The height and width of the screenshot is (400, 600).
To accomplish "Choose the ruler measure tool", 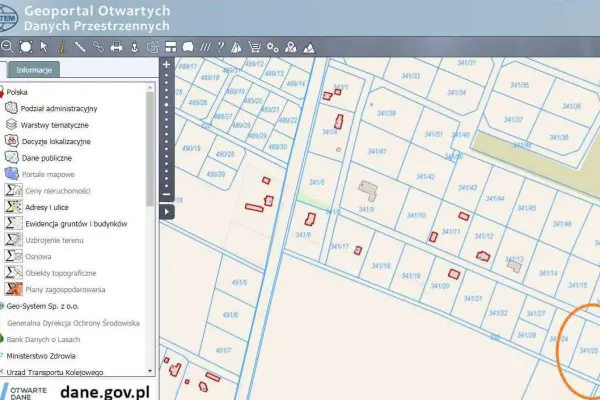I will click(x=80, y=47).
